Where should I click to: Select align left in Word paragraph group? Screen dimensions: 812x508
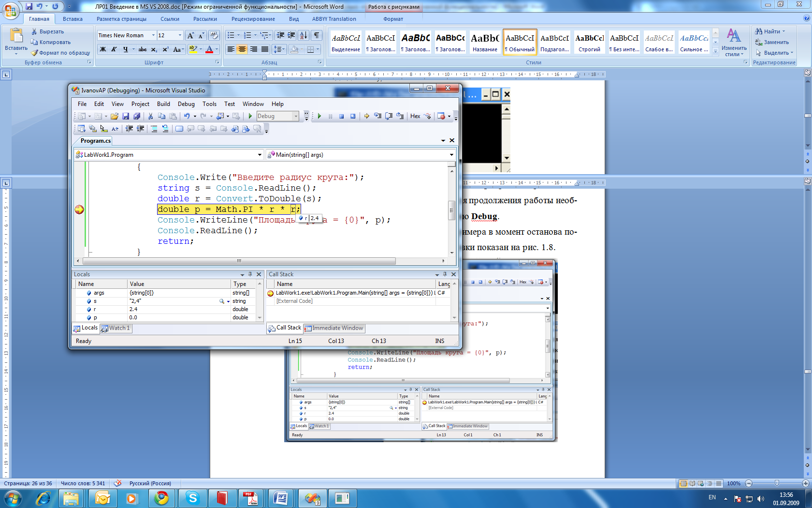click(x=231, y=49)
